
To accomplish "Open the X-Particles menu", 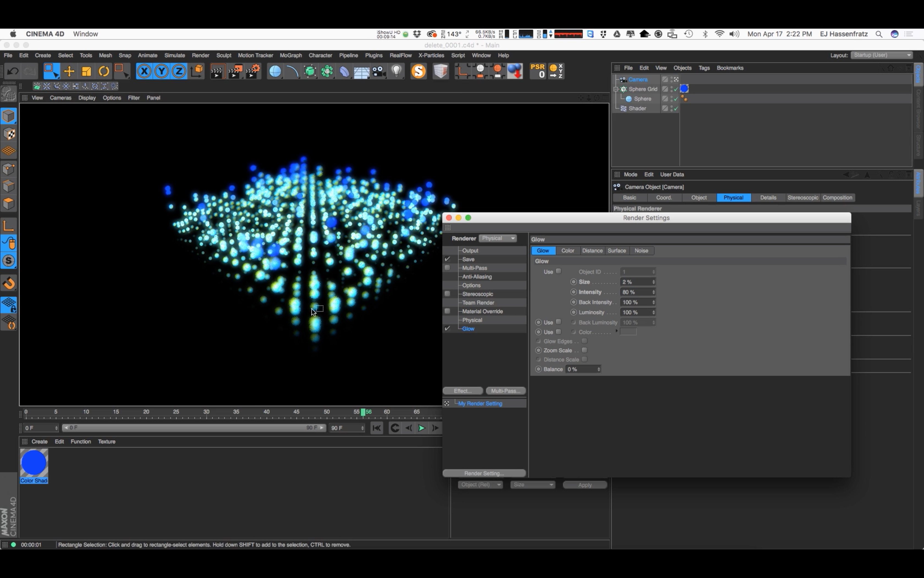I will pos(431,55).
